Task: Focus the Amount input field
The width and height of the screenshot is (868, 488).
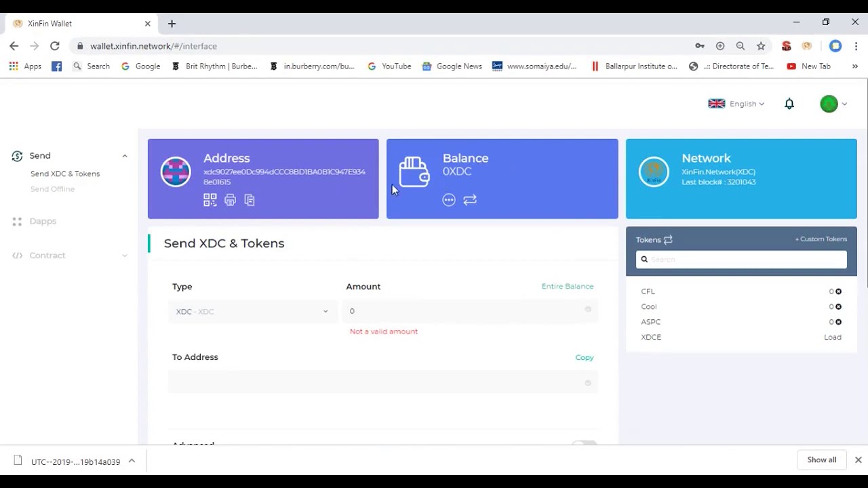Action: click(471, 311)
